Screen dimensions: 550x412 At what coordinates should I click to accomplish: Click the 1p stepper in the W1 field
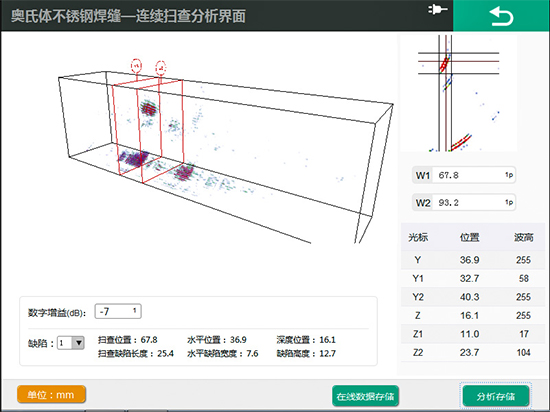(509, 175)
